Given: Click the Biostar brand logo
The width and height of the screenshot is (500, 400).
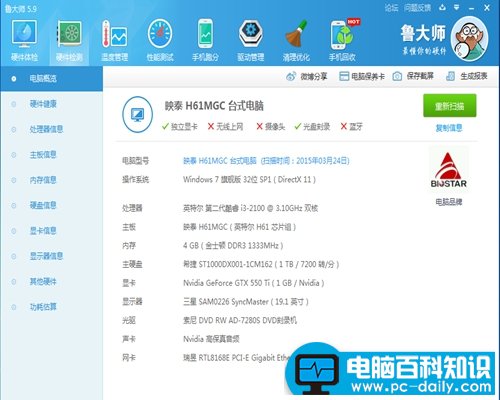Looking at the screenshot, I should (x=449, y=170).
